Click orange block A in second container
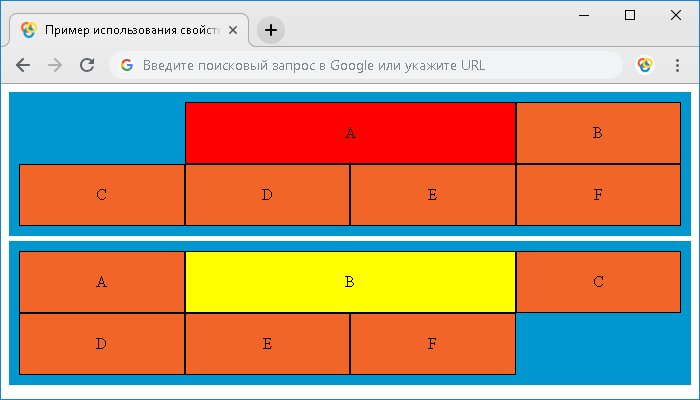This screenshot has height=400, width=700. tap(102, 282)
